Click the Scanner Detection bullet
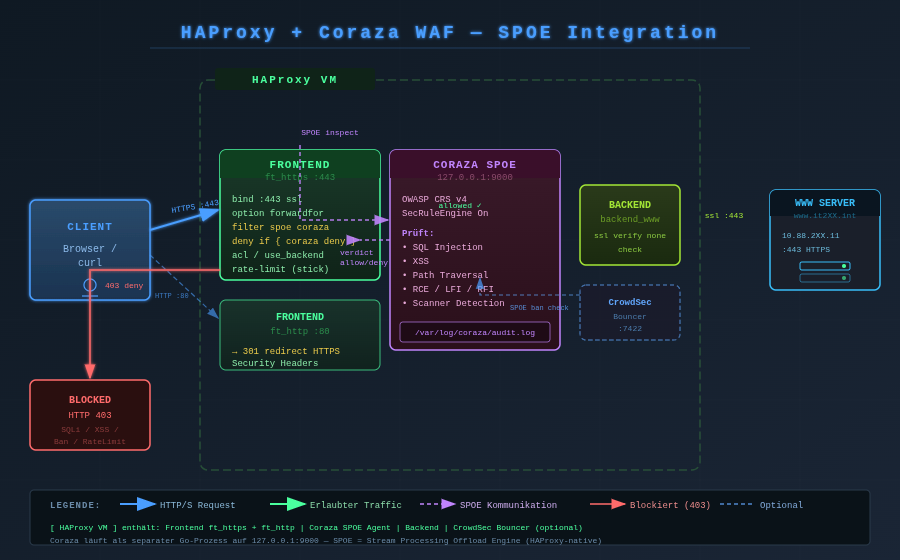This screenshot has height=560, width=900. pos(453,303)
